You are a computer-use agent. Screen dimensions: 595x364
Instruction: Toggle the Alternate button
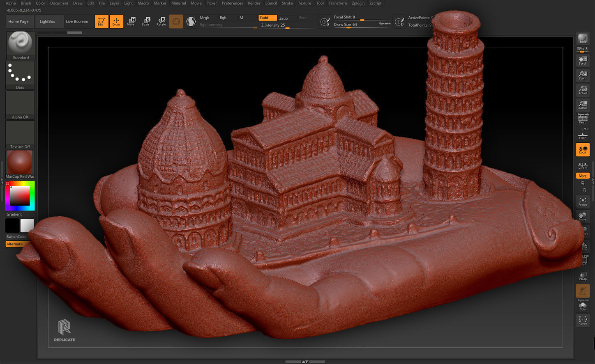16,244
